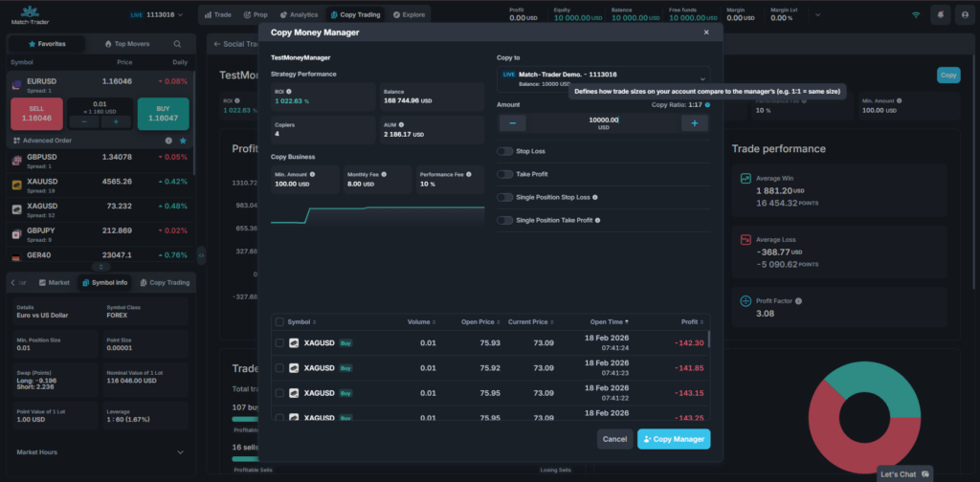Click the search icon in watchlist
The image size is (980, 482).
177,44
